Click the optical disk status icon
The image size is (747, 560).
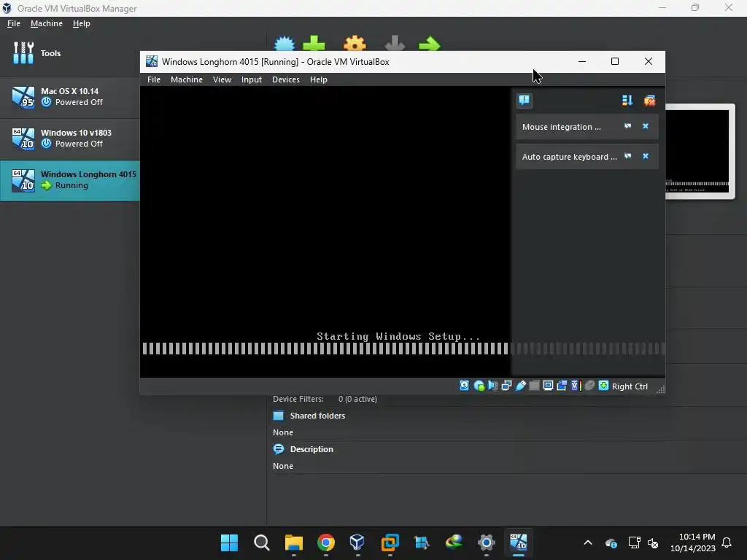coord(479,386)
